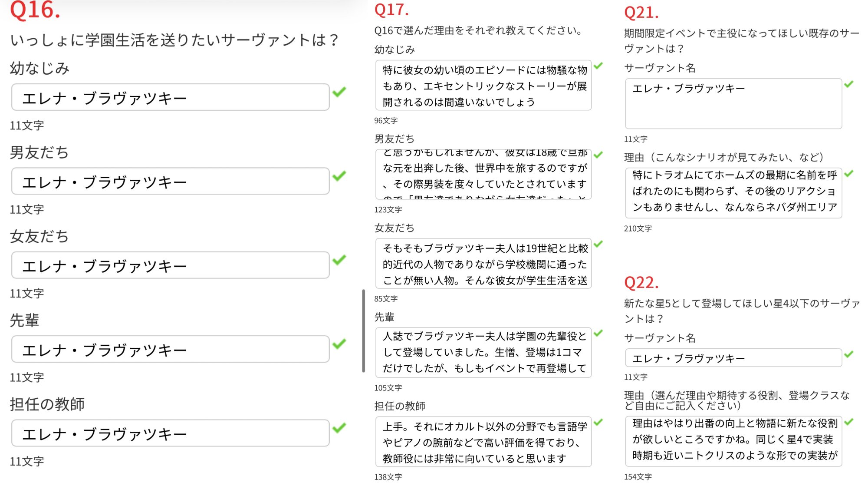
Task: Focus the Q21 理由 scenario text area
Action: pyautogui.click(x=733, y=193)
